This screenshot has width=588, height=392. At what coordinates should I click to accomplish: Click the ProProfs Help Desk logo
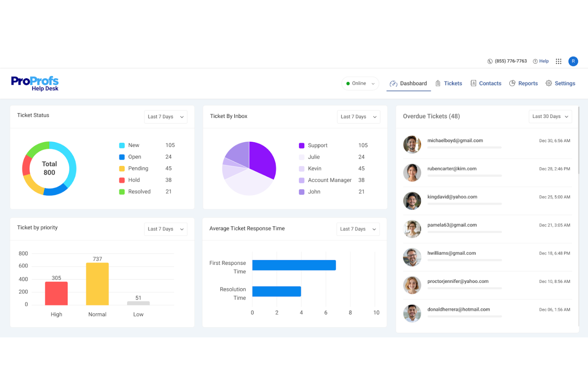35,83
